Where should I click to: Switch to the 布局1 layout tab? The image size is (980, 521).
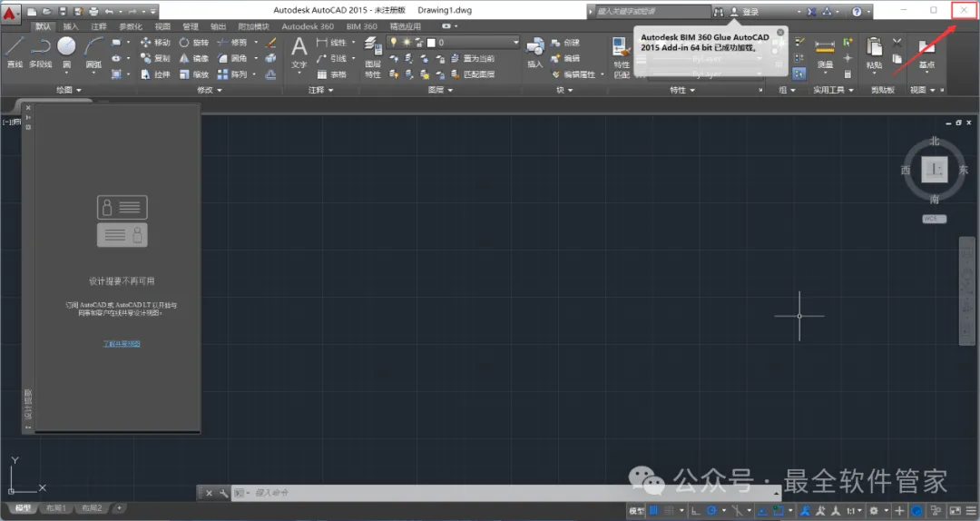click(x=55, y=508)
